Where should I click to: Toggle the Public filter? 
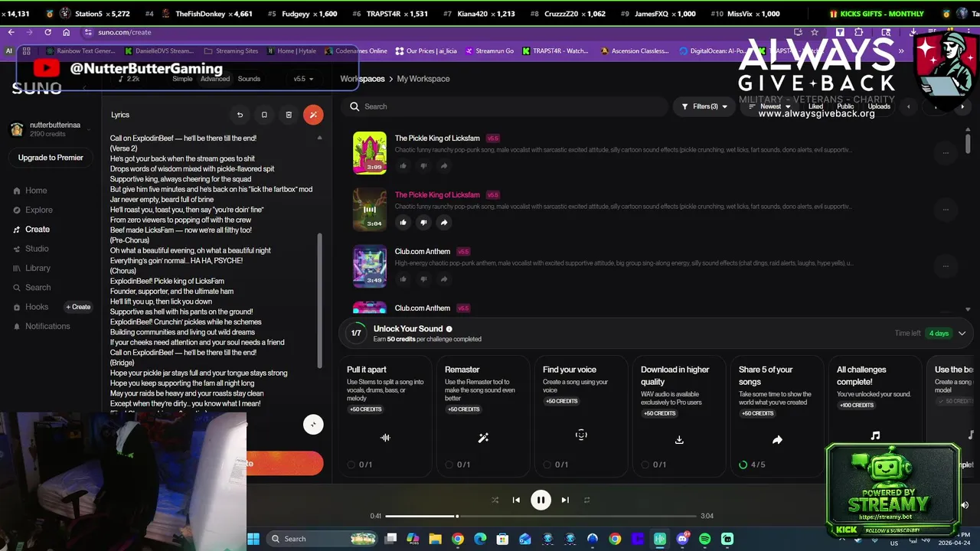pos(845,106)
